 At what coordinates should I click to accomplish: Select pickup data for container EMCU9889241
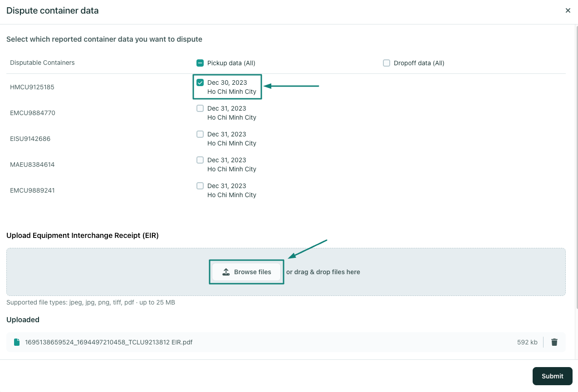point(200,186)
